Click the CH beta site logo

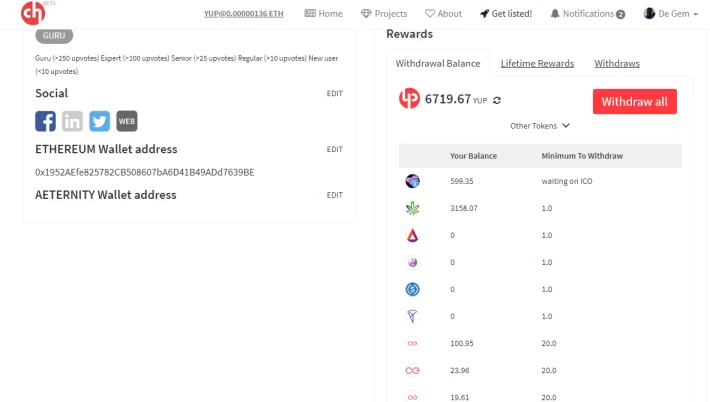pyautogui.click(x=34, y=13)
